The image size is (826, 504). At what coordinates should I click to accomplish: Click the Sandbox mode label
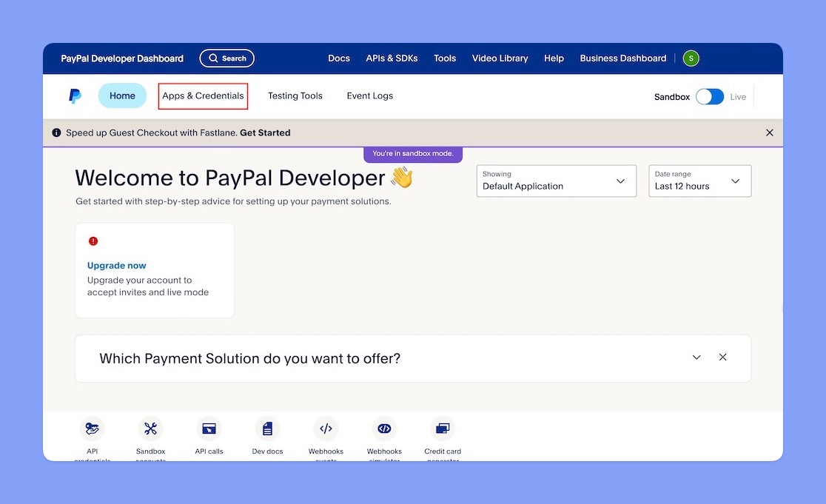tap(671, 97)
